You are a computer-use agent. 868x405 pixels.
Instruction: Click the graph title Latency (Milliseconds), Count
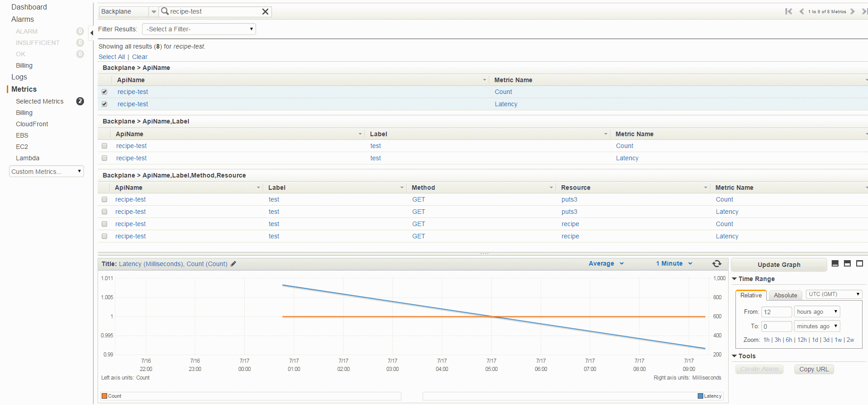tap(173, 264)
